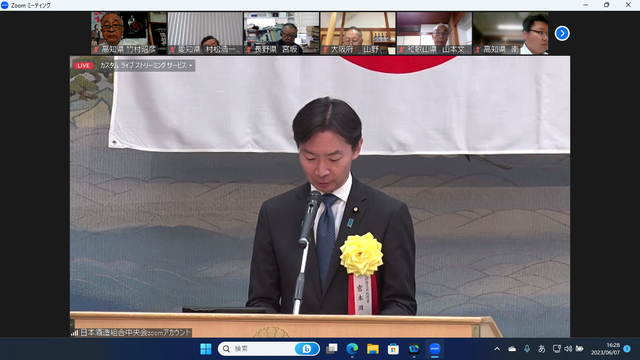Click signal strength icon beside speaker name

point(75,333)
